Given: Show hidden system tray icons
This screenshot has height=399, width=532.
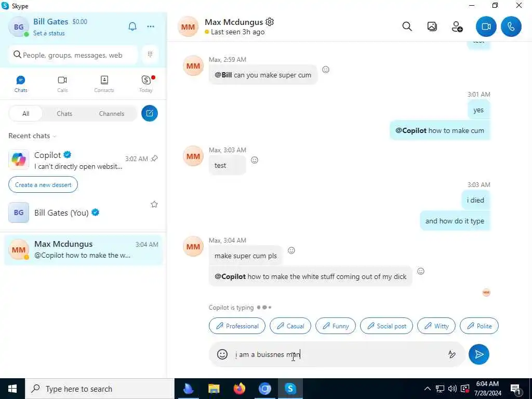Looking at the screenshot, I should [428, 389].
